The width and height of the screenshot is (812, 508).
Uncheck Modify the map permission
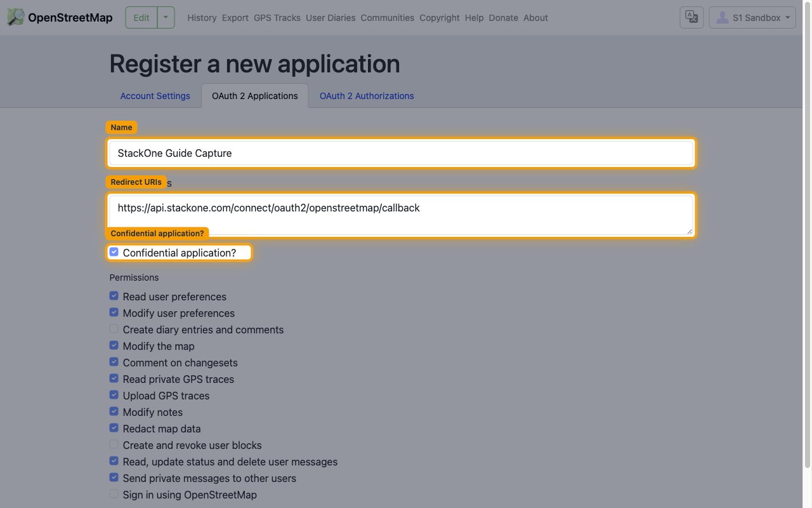click(114, 345)
